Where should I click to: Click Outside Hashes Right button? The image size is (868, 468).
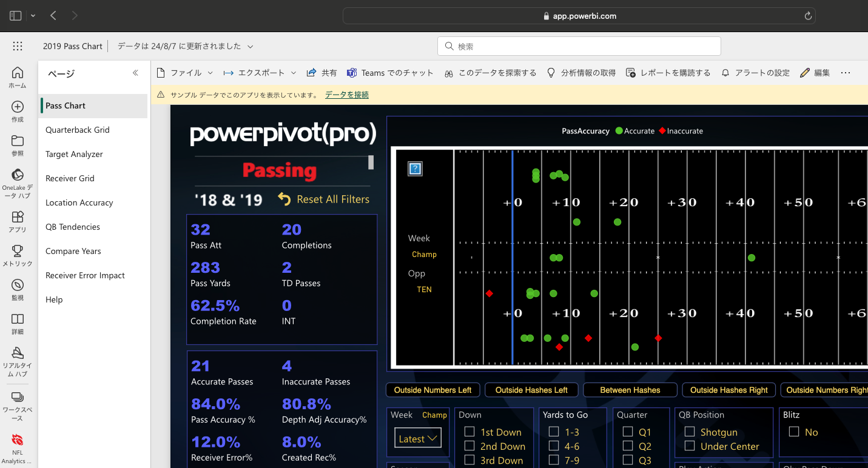pyautogui.click(x=729, y=390)
